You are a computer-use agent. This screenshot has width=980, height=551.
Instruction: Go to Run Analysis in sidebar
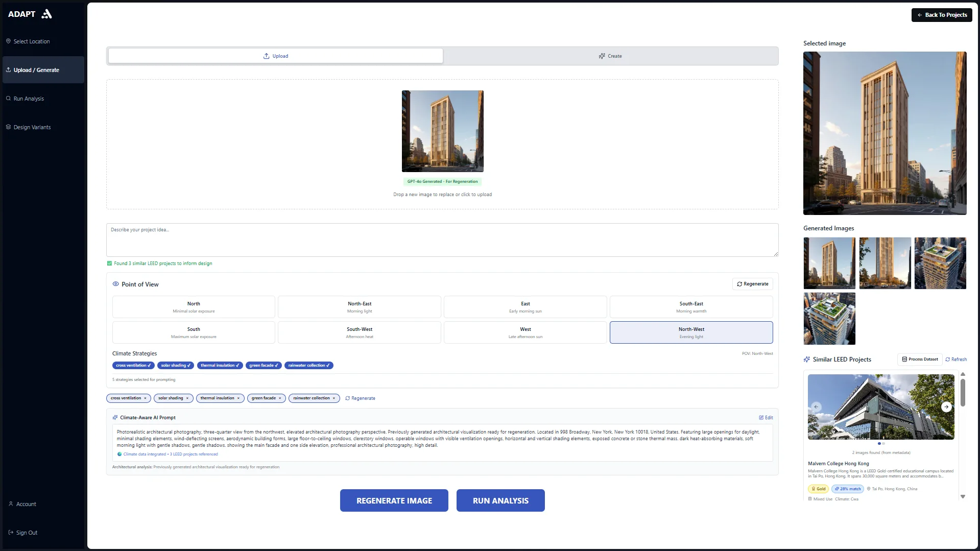tap(43, 99)
